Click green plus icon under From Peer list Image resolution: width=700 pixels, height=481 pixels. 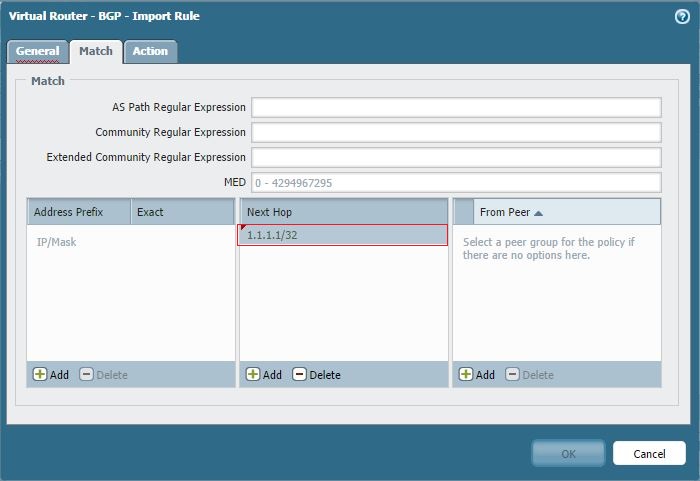point(466,374)
